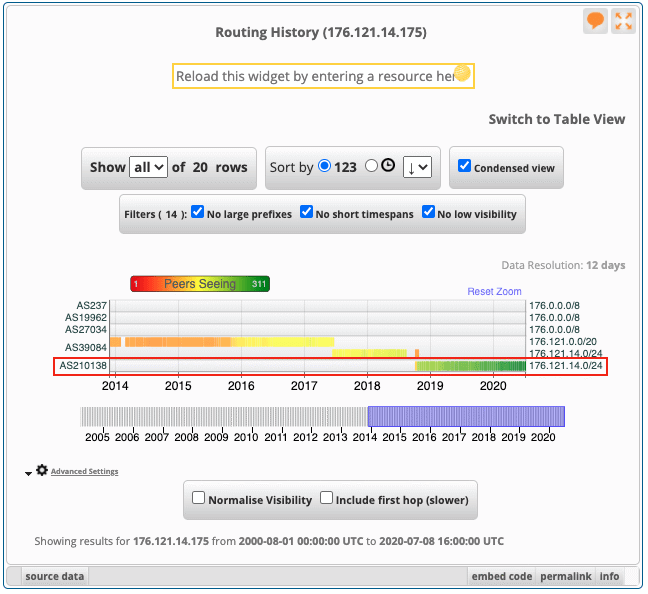Toggle the No large prefixes filter
Screen dimensions: 648x594
198,212
